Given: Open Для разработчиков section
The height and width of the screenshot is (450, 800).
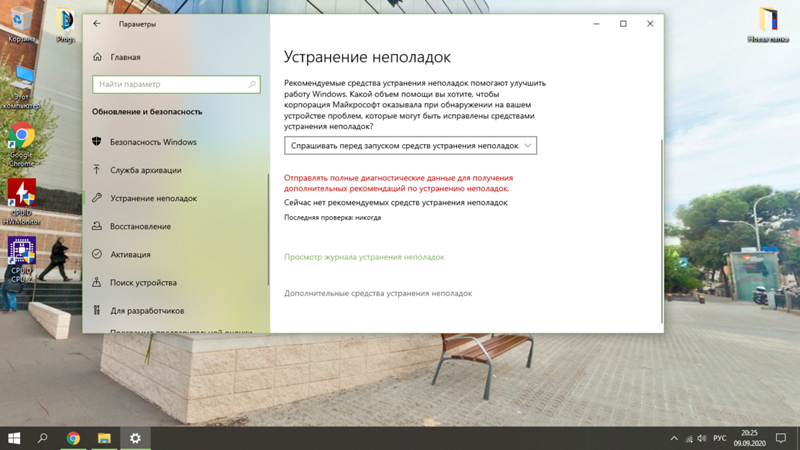Looking at the screenshot, I should pyautogui.click(x=147, y=310).
